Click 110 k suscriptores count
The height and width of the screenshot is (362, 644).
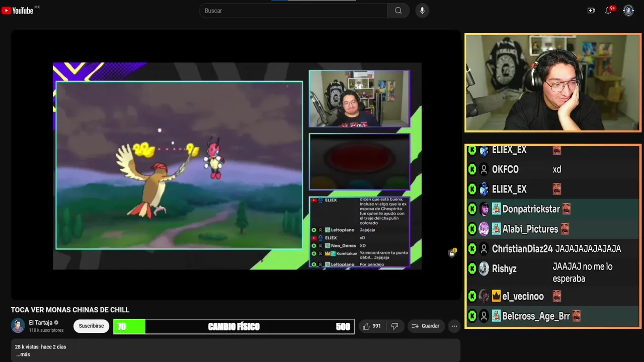pos(46,330)
